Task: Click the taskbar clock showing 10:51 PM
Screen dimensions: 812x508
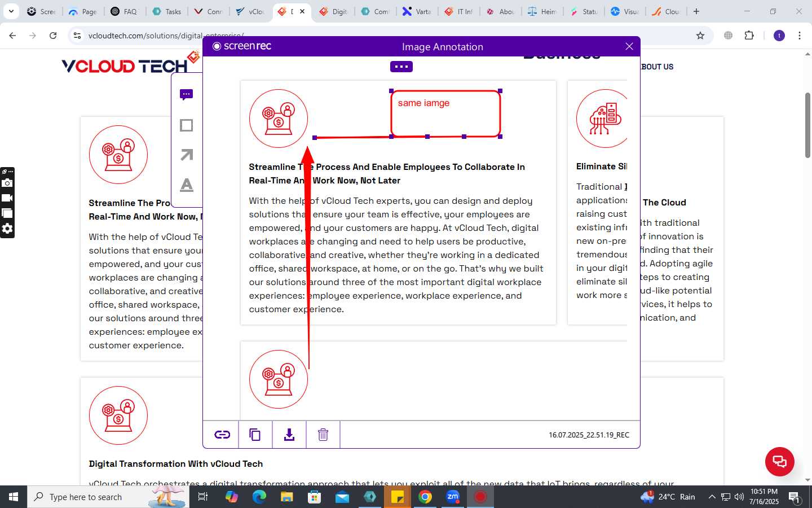Action: pyautogui.click(x=764, y=497)
